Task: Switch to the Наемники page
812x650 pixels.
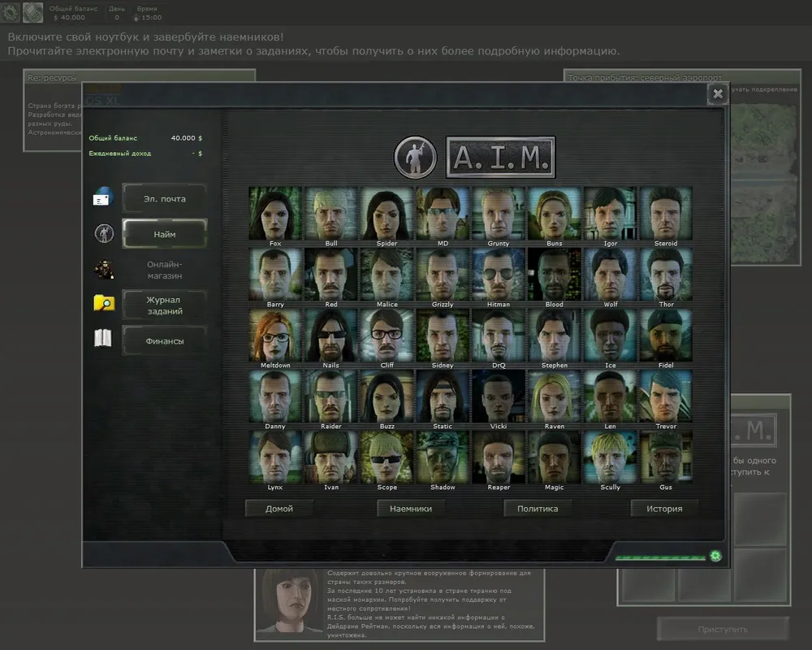Action: (x=410, y=509)
